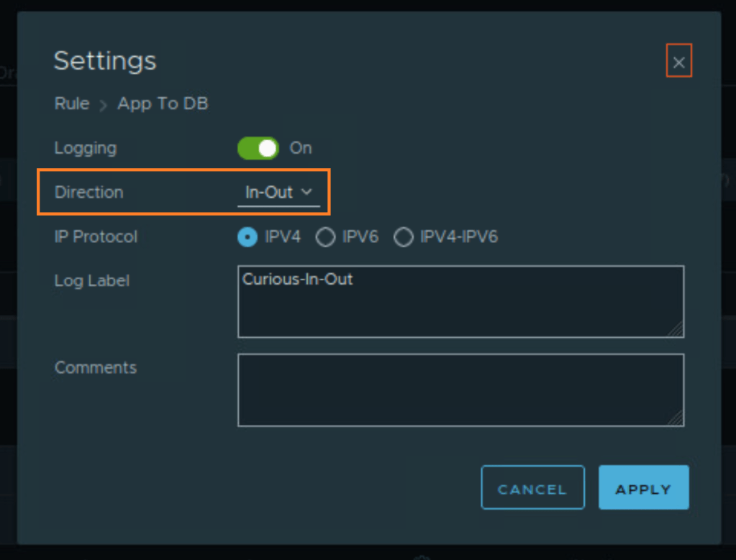The height and width of the screenshot is (560, 736).
Task: Grab the Comments box resize handle
Action: [676, 418]
